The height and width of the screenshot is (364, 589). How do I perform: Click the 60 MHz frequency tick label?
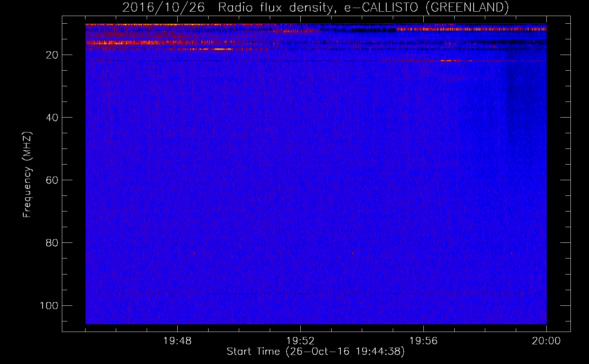coord(52,180)
